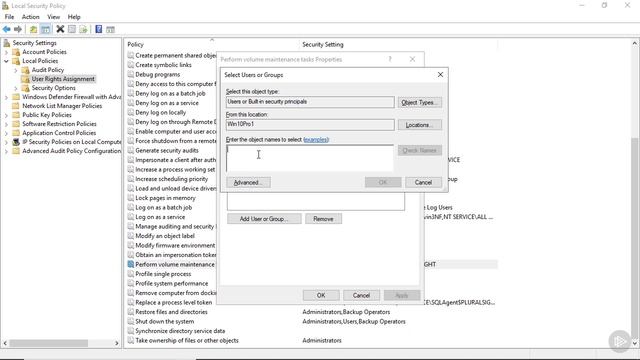Click the Delete X toolbar icon

tap(60, 29)
